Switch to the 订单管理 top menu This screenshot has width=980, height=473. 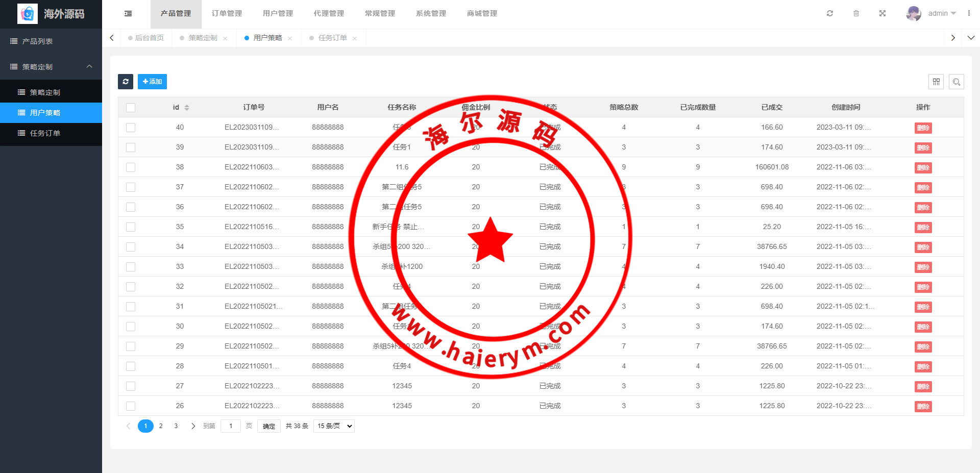coord(227,14)
